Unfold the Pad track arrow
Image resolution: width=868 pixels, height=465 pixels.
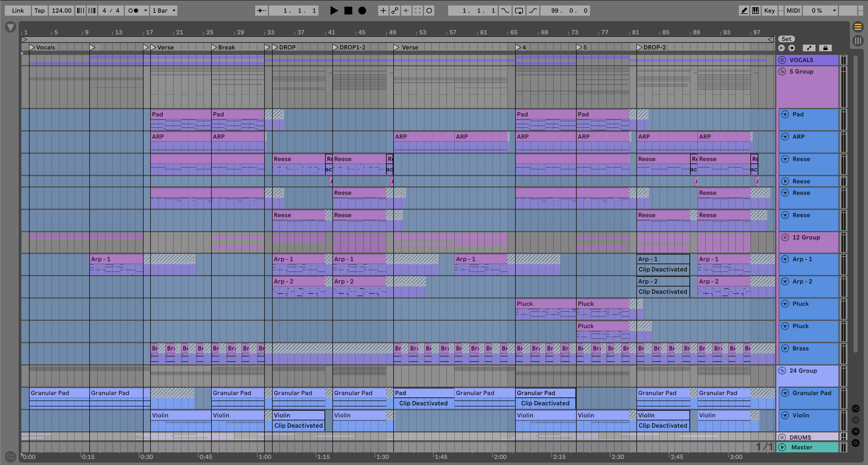(785, 114)
